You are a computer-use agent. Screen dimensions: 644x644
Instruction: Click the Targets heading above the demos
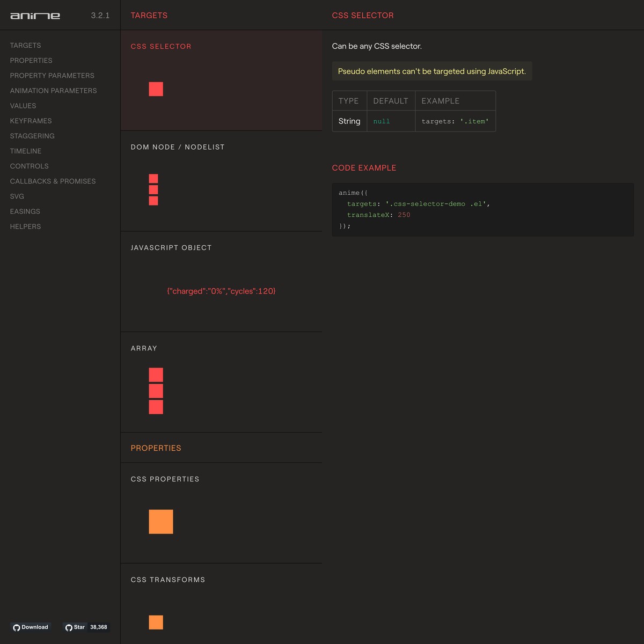click(x=149, y=16)
